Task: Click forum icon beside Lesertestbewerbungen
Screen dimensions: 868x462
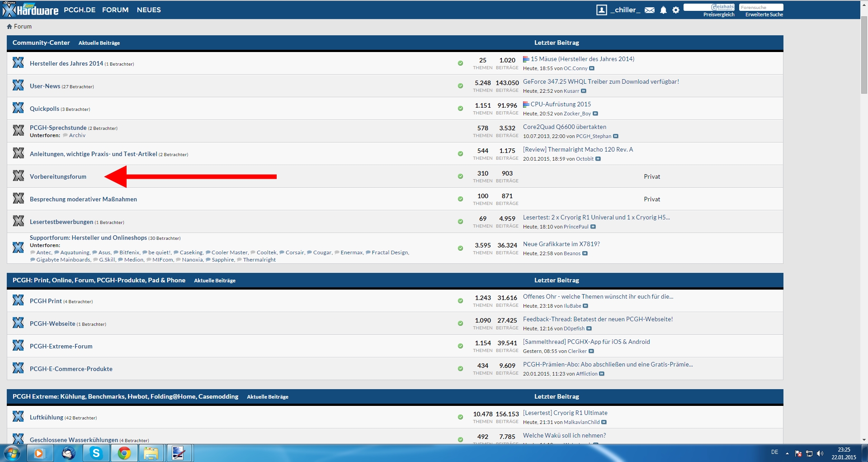Action: 18,221
